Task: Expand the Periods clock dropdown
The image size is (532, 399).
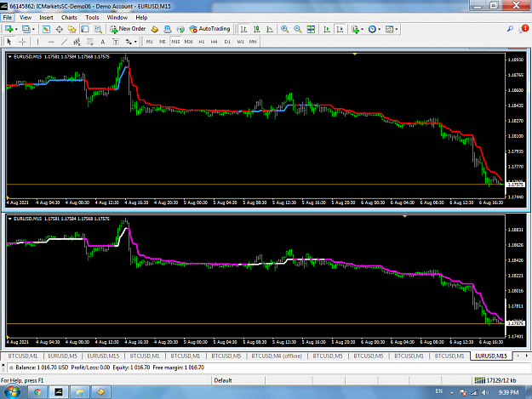Action: [x=380, y=30]
